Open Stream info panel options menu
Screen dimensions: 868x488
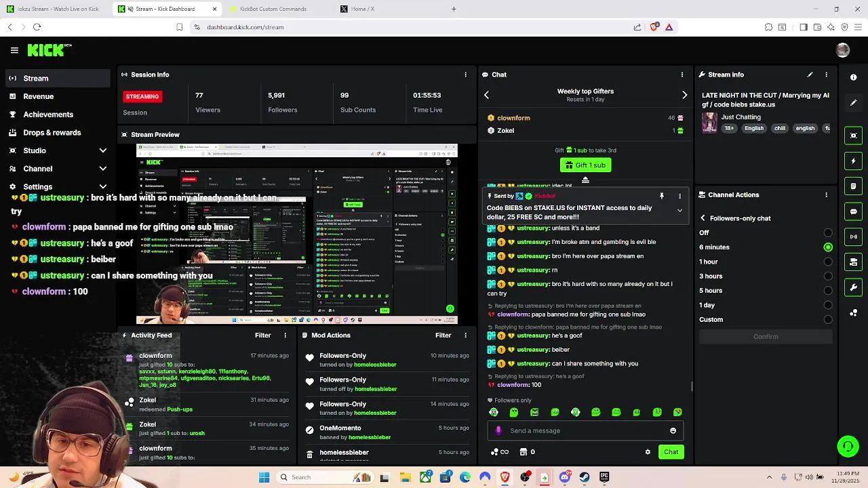coord(826,75)
